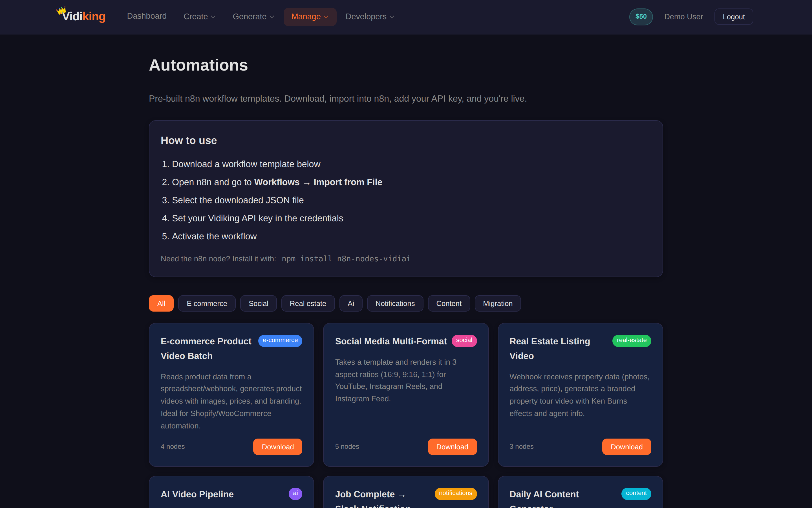Expand the Create dropdown menu
This screenshot has width=812, height=508.
[199, 16]
